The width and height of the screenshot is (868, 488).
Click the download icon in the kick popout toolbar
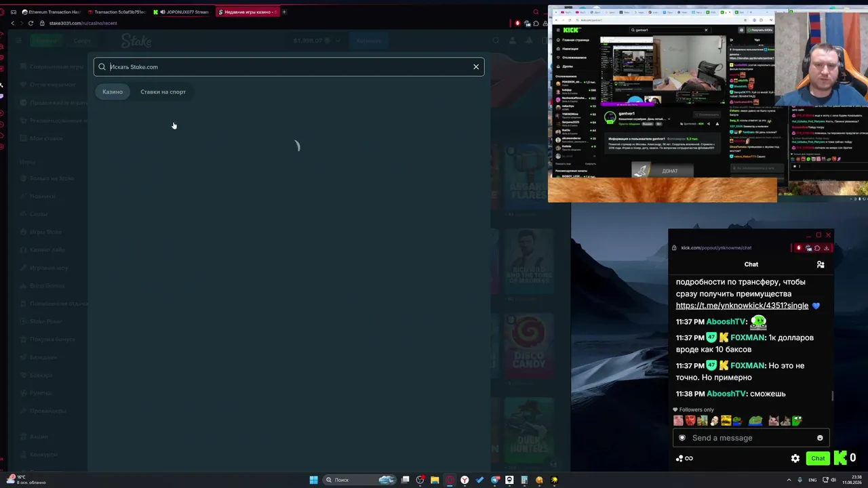[x=826, y=248]
